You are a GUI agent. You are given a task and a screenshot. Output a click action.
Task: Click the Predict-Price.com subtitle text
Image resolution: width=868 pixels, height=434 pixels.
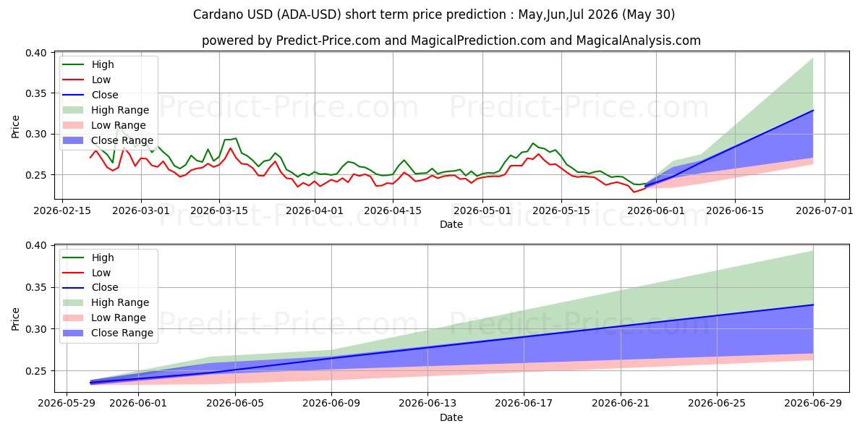pyautogui.click(x=329, y=41)
